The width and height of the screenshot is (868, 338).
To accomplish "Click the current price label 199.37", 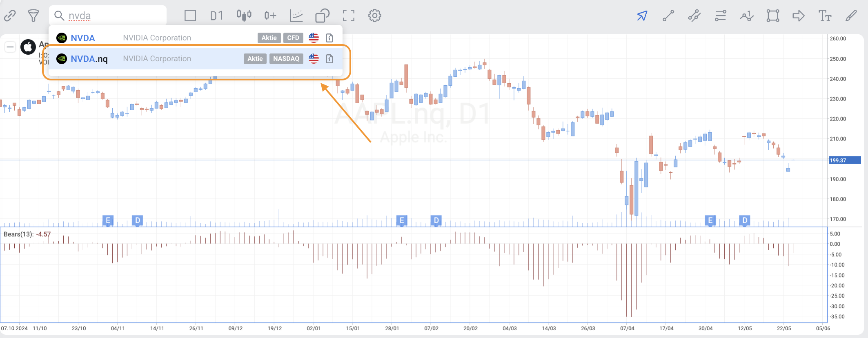I will pyautogui.click(x=845, y=160).
